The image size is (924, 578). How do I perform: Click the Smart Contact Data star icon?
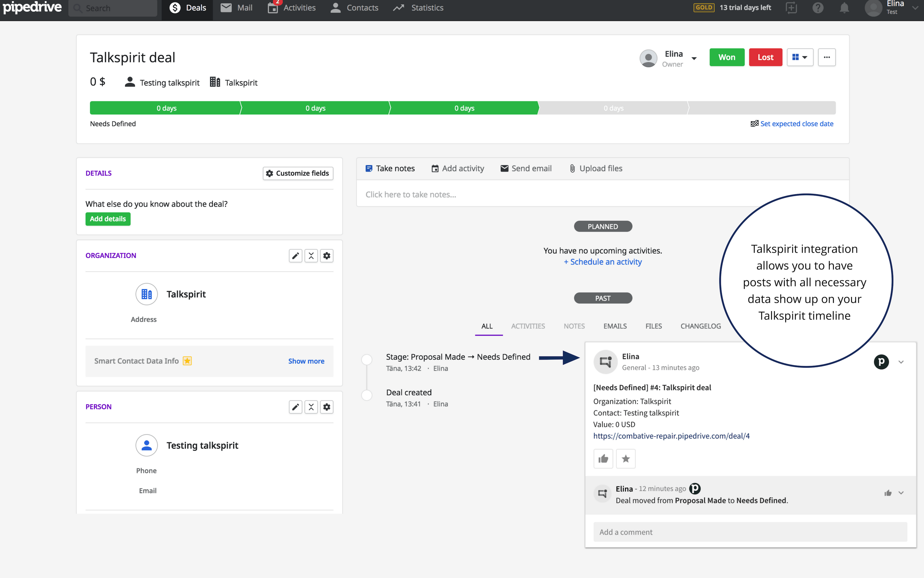[187, 361]
